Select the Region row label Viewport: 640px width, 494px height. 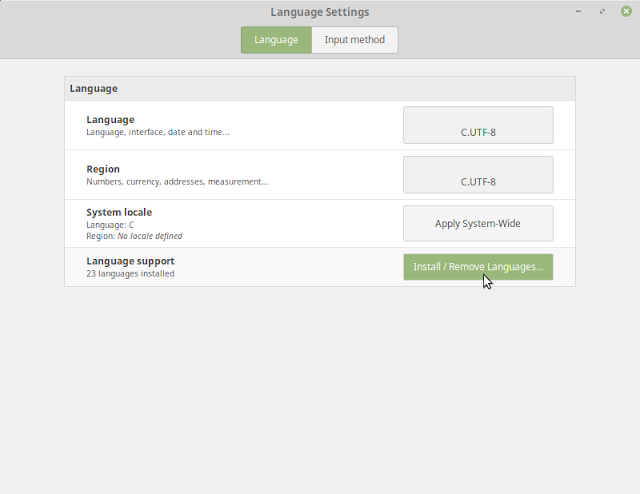point(103,169)
